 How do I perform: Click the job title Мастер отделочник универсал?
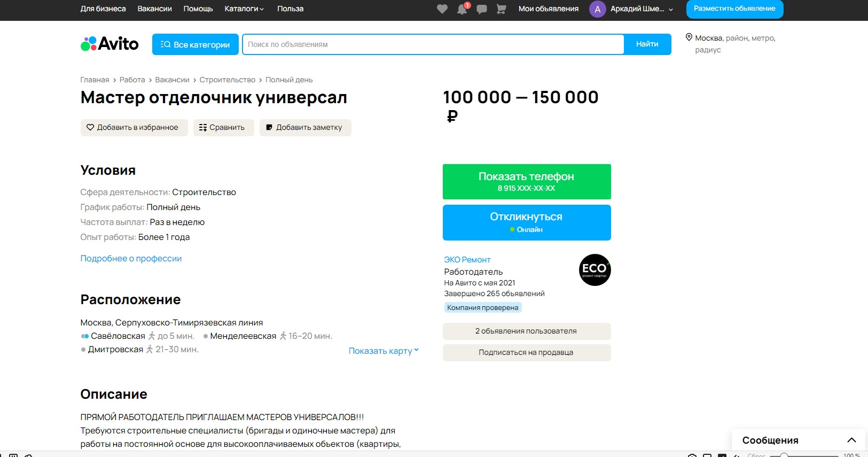coord(214,97)
